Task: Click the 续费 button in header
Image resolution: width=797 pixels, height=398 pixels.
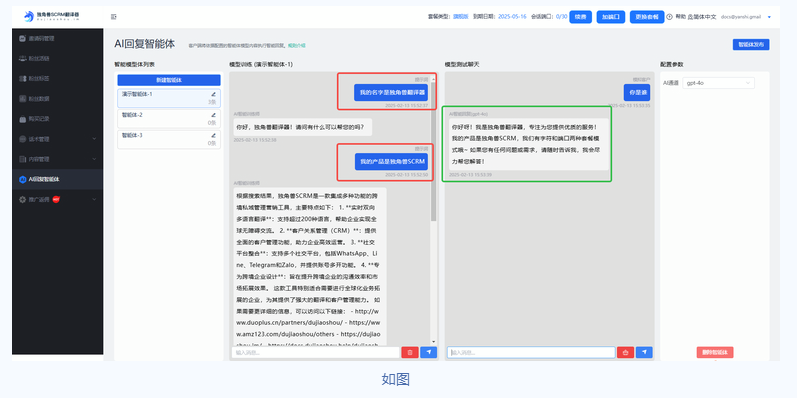Action: pos(580,17)
